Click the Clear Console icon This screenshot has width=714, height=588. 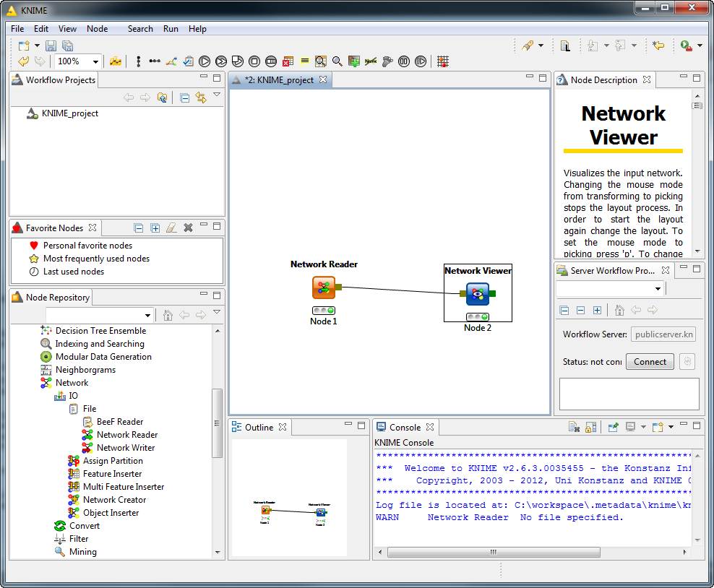point(574,427)
